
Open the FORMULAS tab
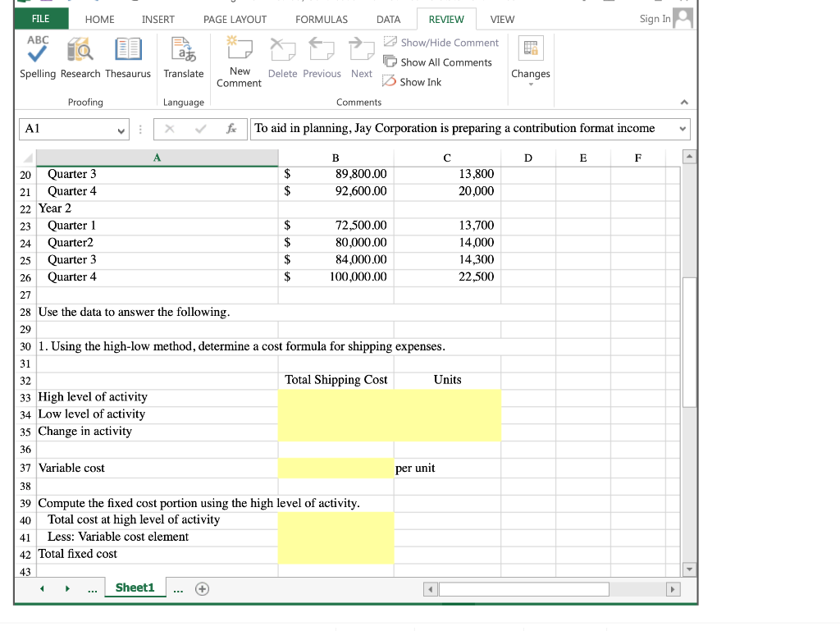click(322, 20)
